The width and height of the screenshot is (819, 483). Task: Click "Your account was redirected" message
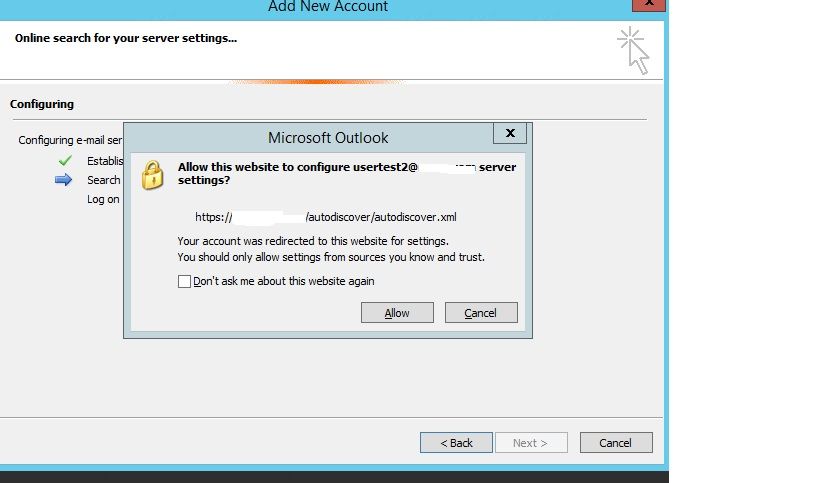coord(313,241)
